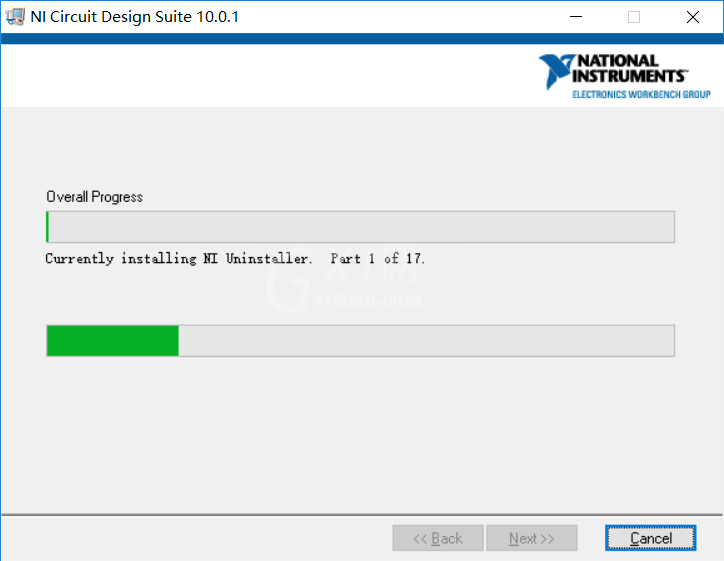Click the "Overall Progress" label
Screen dimensions: 724x561
94,197
